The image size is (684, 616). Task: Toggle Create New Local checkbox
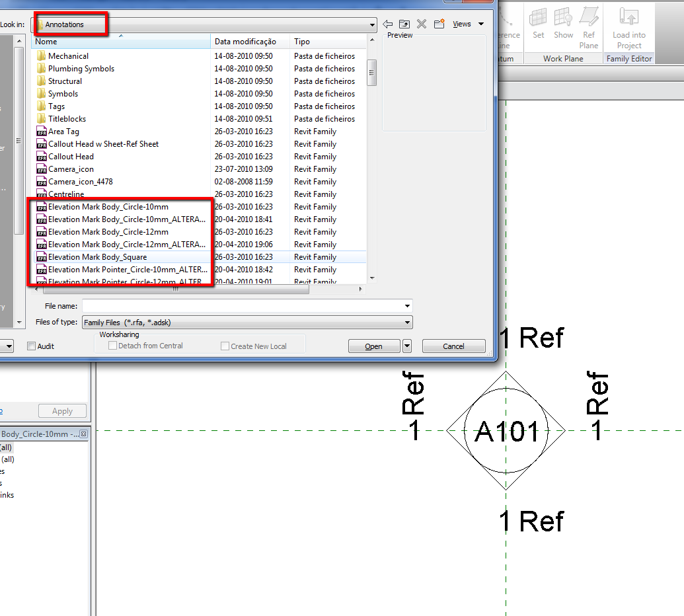click(225, 346)
